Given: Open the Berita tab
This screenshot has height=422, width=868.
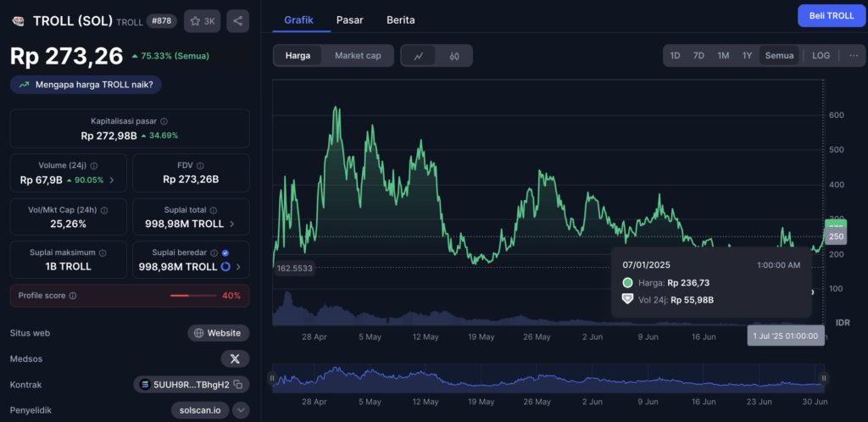Looking at the screenshot, I should [x=401, y=19].
